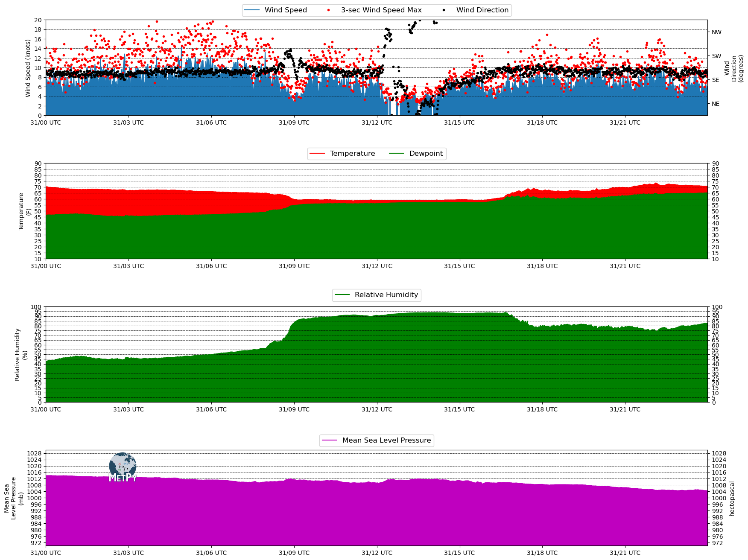Image resolution: width=748 pixels, height=560 pixels.
Task: Click the Relative Humidity (%) y-axis label
Action: click(x=21, y=354)
